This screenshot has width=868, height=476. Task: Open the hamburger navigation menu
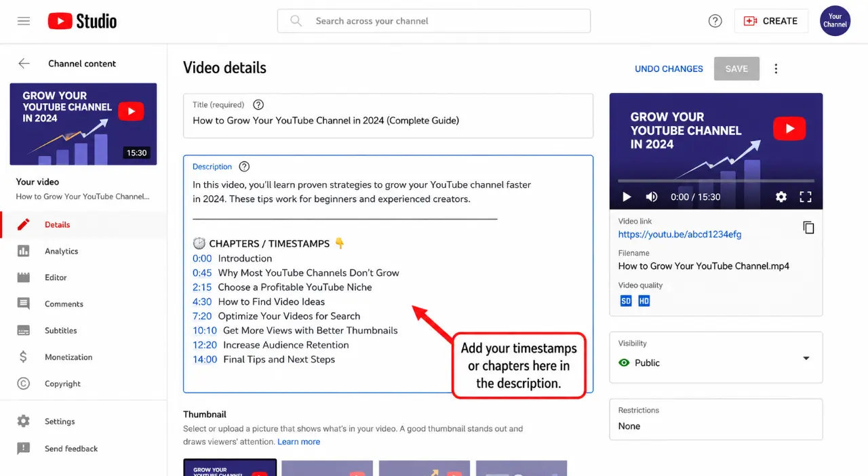[24, 21]
